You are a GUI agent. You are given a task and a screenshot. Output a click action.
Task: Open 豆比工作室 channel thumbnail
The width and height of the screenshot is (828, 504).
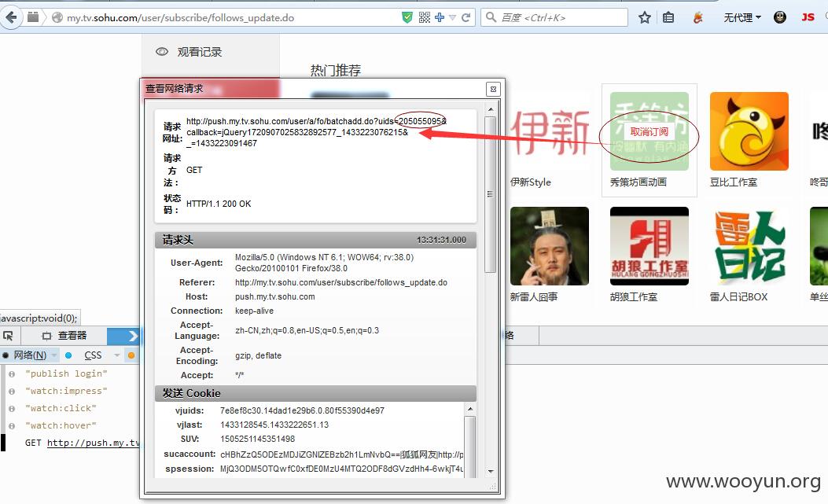pyautogui.click(x=749, y=131)
